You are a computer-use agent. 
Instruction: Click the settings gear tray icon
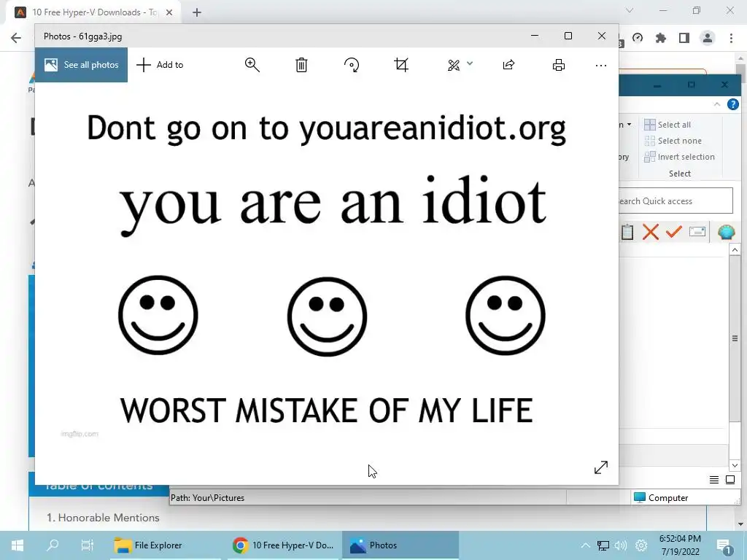(641, 545)
